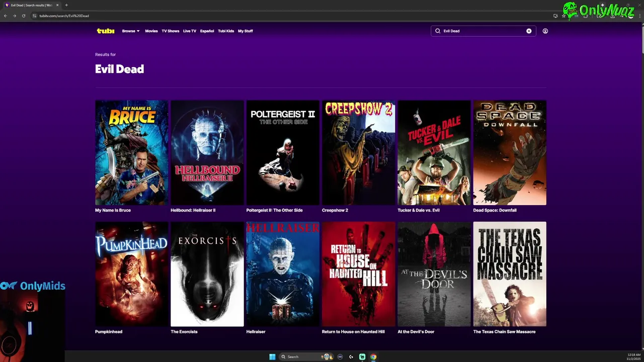The height and width of the screenshot is (362, 644).
Task: Show the taskbar clock and date
Action: [x=633, y=357]
